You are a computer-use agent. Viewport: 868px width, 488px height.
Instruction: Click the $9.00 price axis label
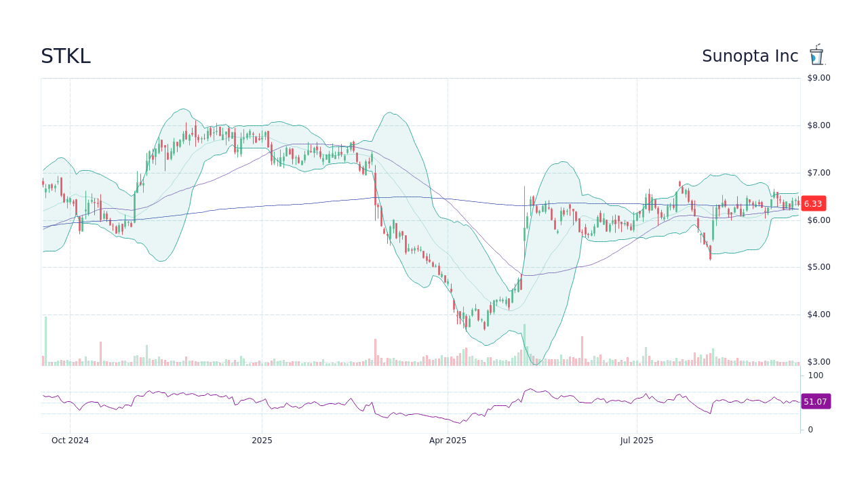pos(817,77)
